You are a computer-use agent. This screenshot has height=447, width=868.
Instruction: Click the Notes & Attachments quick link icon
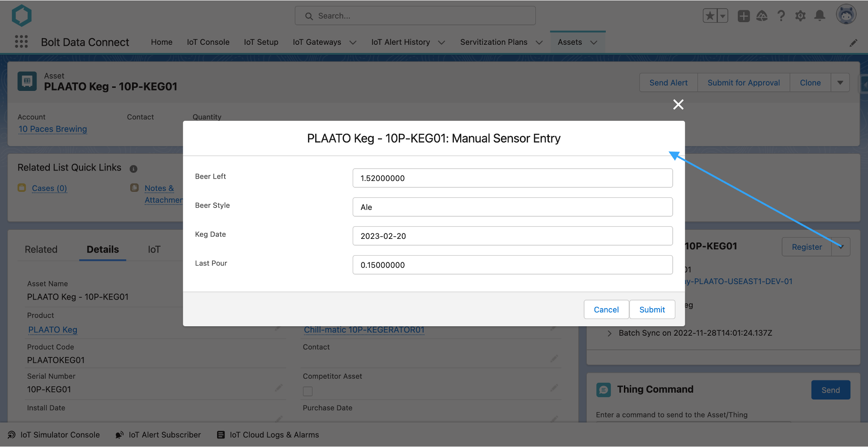[134, 188]
